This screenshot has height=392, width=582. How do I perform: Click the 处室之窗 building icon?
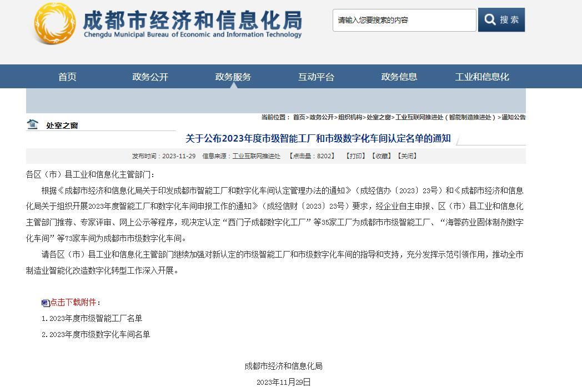coord(33,124)
